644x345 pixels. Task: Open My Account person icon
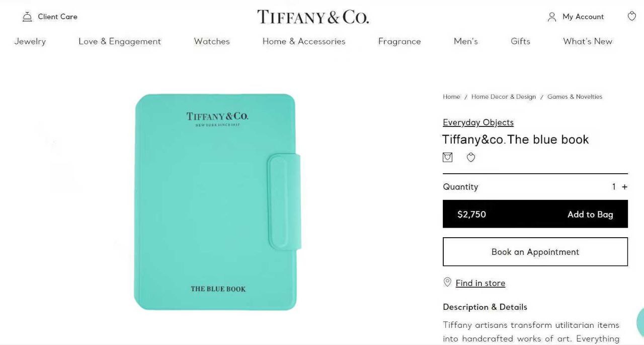click(x=552, y=17)
